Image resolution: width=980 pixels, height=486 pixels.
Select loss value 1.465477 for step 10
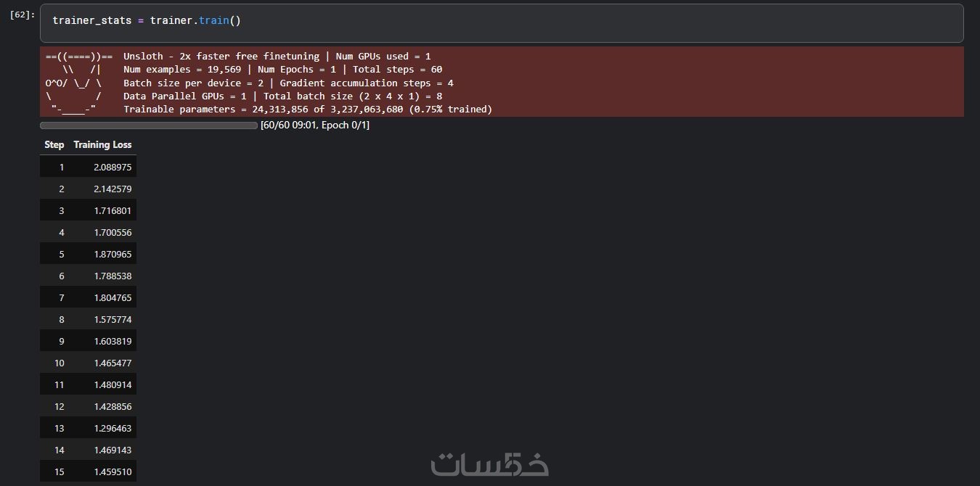point(113,363)
